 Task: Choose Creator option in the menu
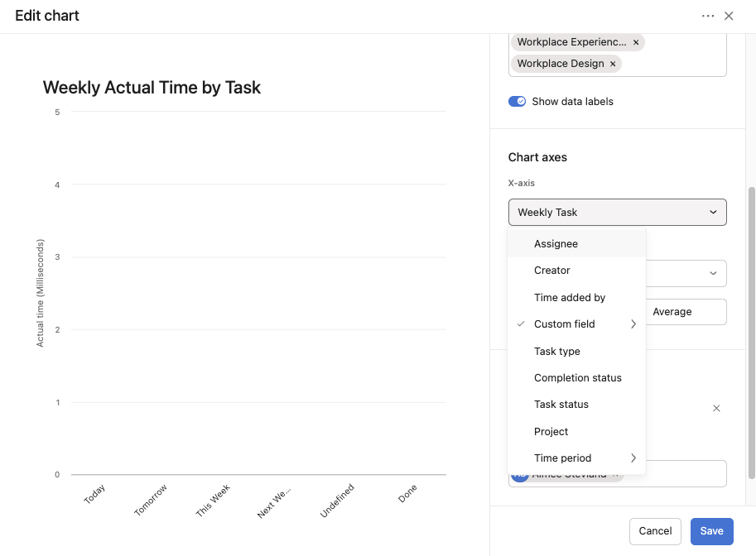click(551, 271)
